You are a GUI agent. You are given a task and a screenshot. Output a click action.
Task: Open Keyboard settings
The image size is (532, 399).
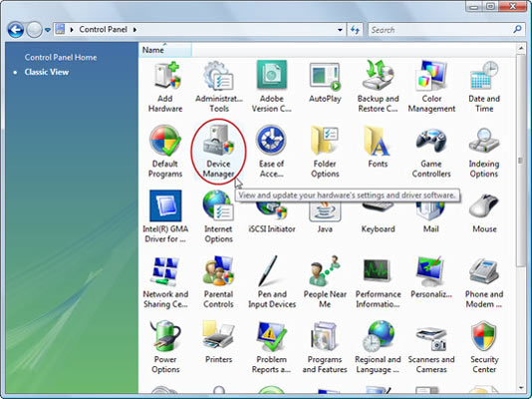coord(378,217)
